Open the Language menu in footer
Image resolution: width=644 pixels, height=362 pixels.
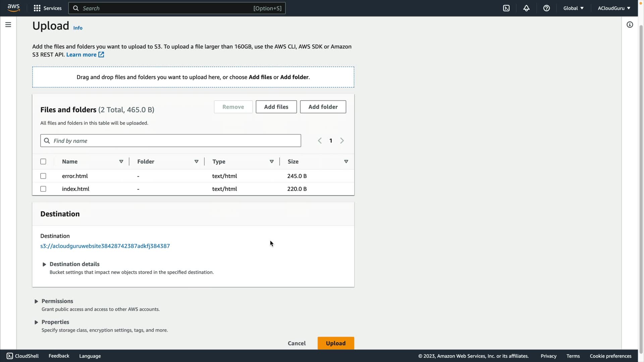click(x=90, y=356)
